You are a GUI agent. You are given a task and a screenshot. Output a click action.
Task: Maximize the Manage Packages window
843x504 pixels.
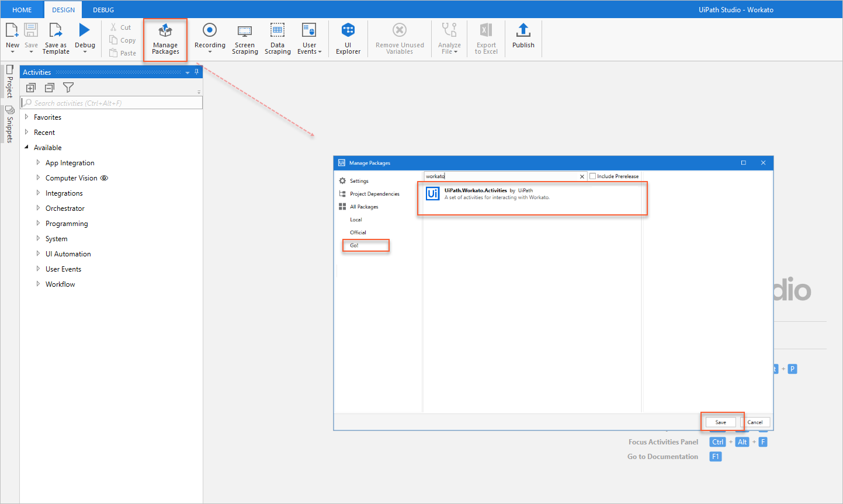[743, 163]
